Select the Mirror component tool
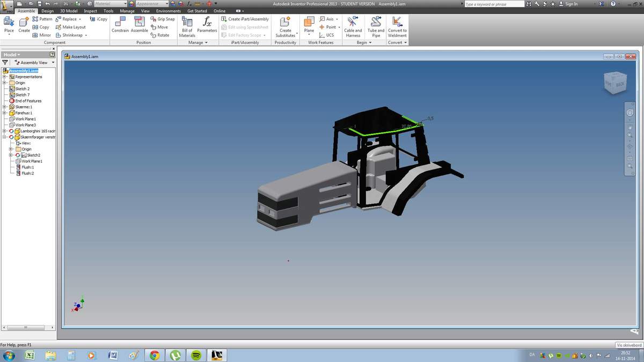The width and height of the screenshot is (644, 362). [x=42, y=35]
